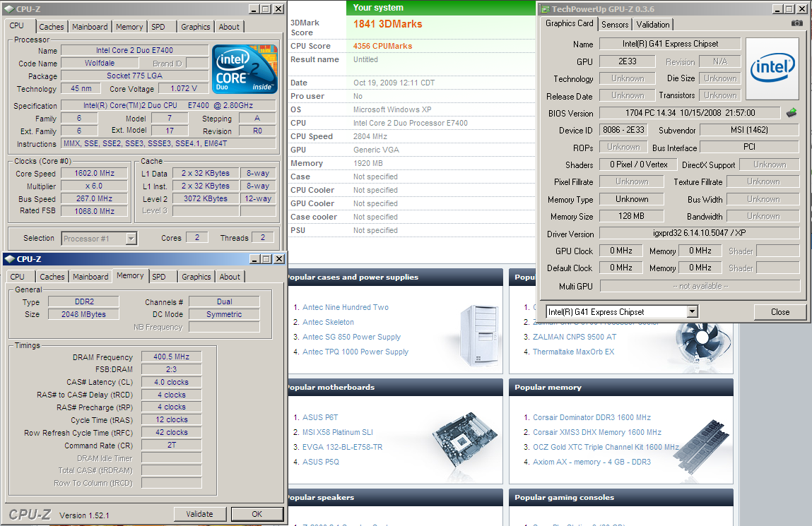812x526 pixels.
Task: Click the GPU-Z Name field G41 Express Chipset
Action: (670, 44)
